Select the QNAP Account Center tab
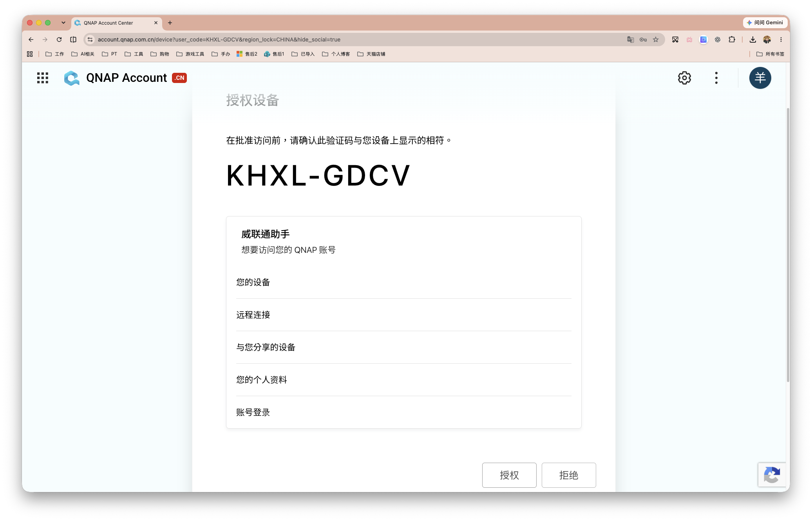 tap(116, 23)
